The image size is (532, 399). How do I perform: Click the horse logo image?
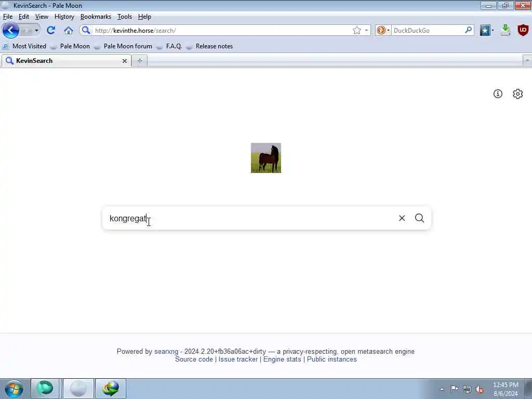click(266, 158)
